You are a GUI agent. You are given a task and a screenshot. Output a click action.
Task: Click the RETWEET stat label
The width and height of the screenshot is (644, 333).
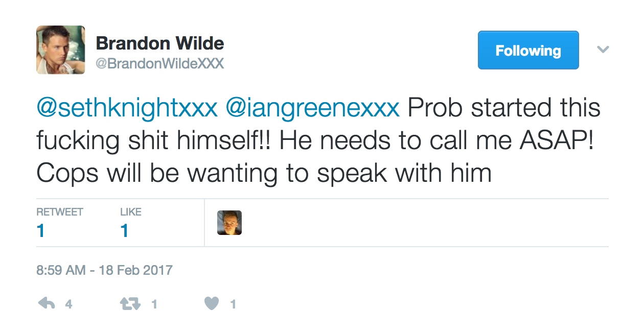pos(60,211)
